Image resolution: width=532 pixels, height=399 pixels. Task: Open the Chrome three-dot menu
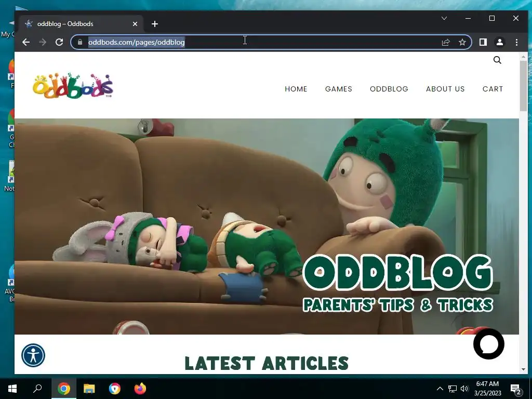coord(516,42)
